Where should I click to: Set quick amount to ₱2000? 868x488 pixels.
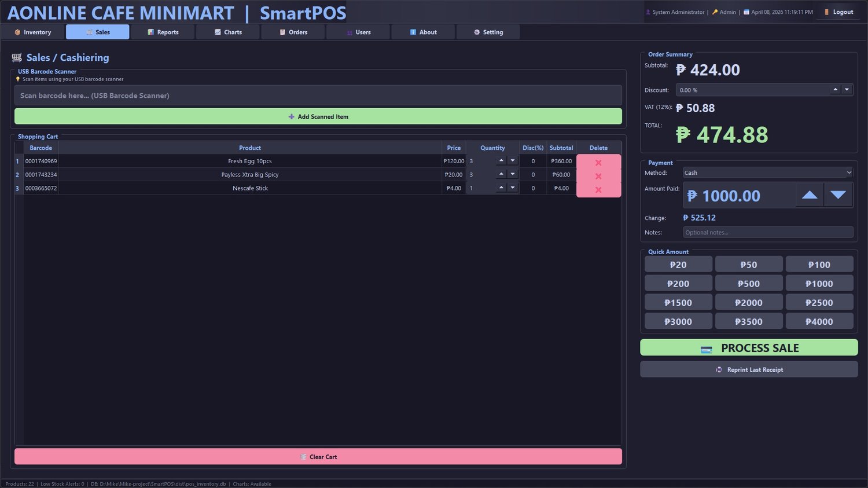click(x=749, y=303)
